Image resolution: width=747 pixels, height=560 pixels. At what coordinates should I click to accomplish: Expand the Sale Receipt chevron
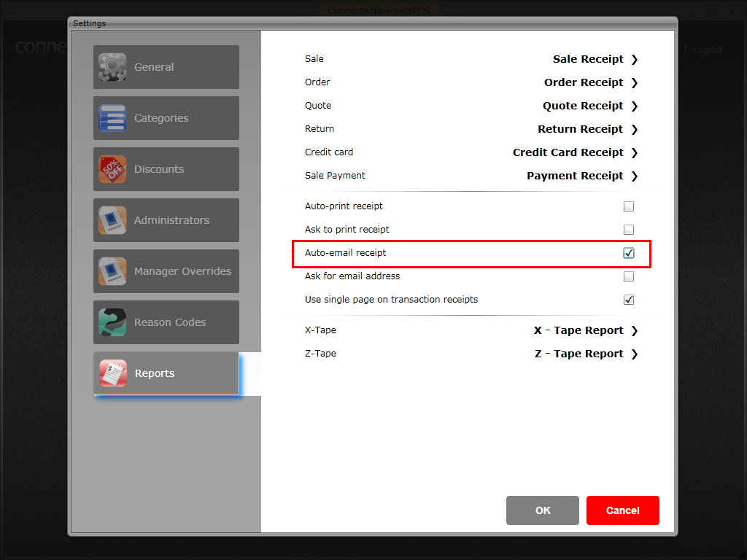[x=634, y=59]
